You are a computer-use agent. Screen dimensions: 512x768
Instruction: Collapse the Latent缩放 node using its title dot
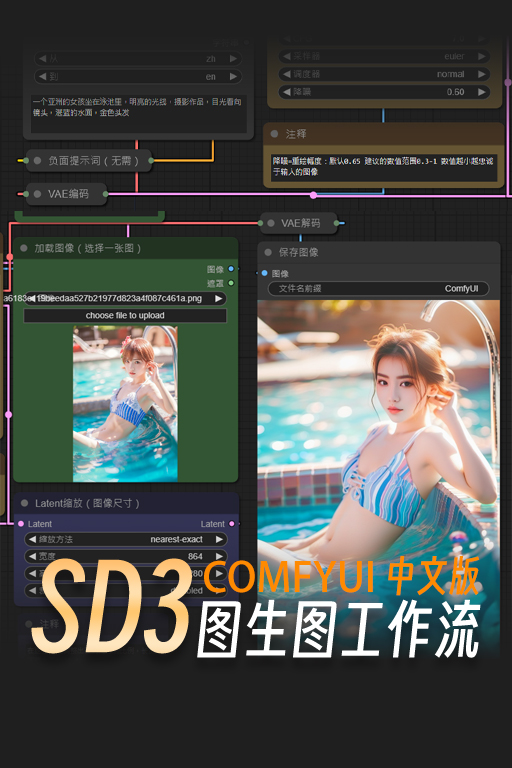(24, 504)
